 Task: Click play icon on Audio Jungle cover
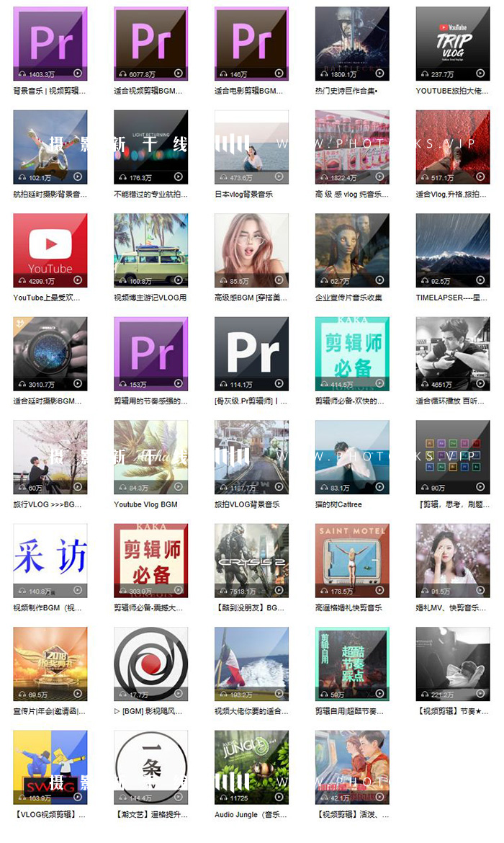coord(279,797)
